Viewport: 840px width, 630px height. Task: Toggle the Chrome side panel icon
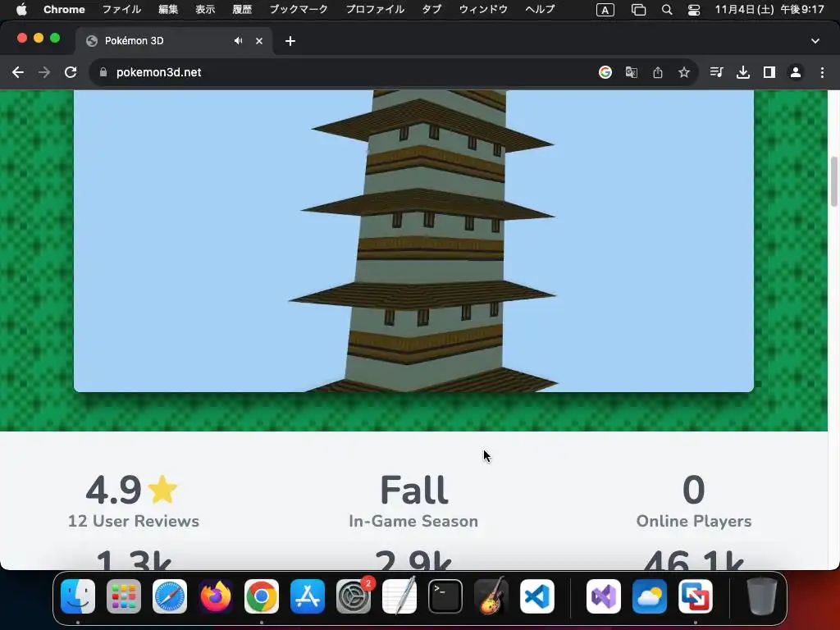point(769,72)
